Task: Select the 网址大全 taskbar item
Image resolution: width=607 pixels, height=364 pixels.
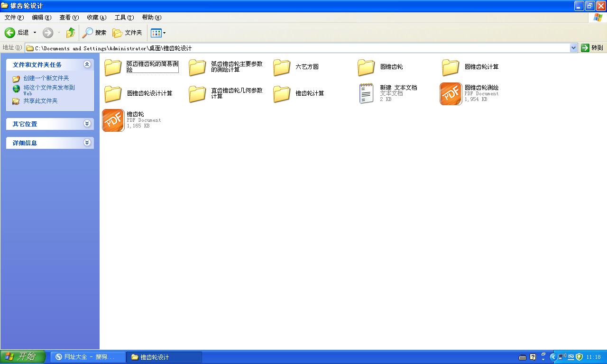Action: [x=87, y=356]
